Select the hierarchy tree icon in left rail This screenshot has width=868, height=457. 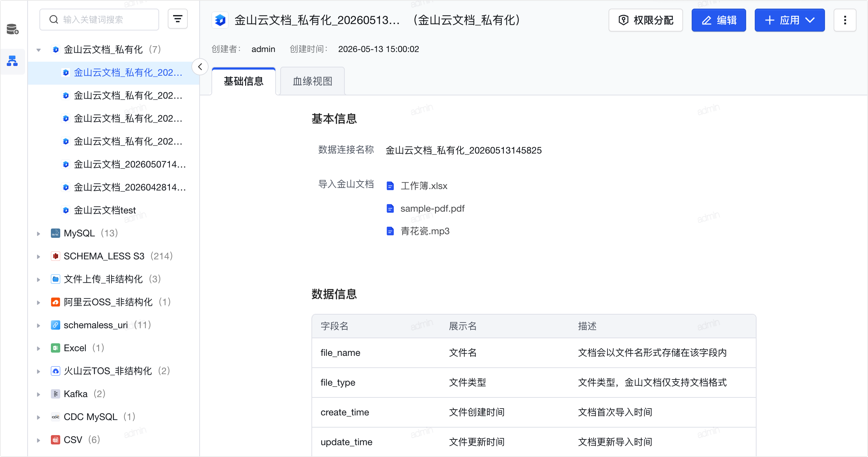click(13, 61)
